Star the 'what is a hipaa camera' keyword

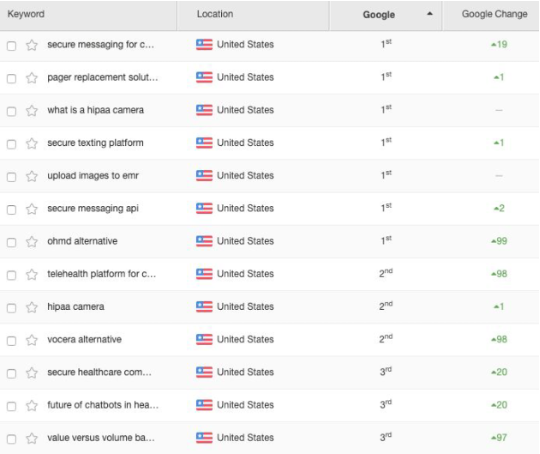click(x=32, y=111)
